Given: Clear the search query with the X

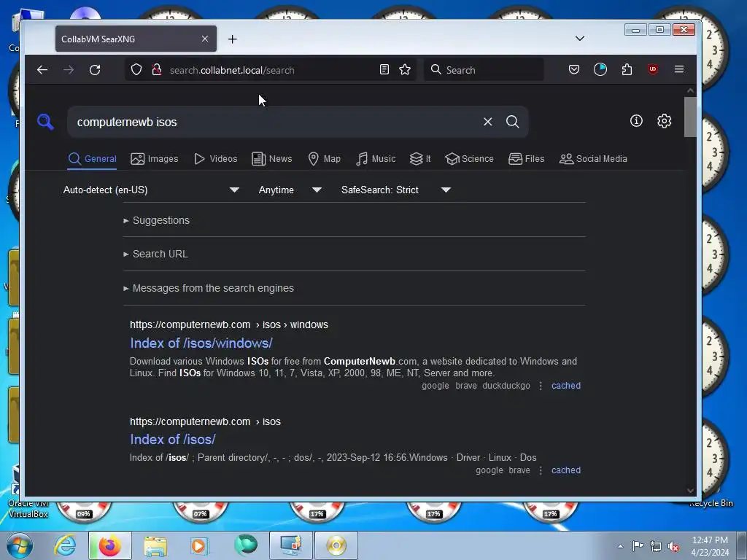Looking at the screenshot, I should 488,122.
